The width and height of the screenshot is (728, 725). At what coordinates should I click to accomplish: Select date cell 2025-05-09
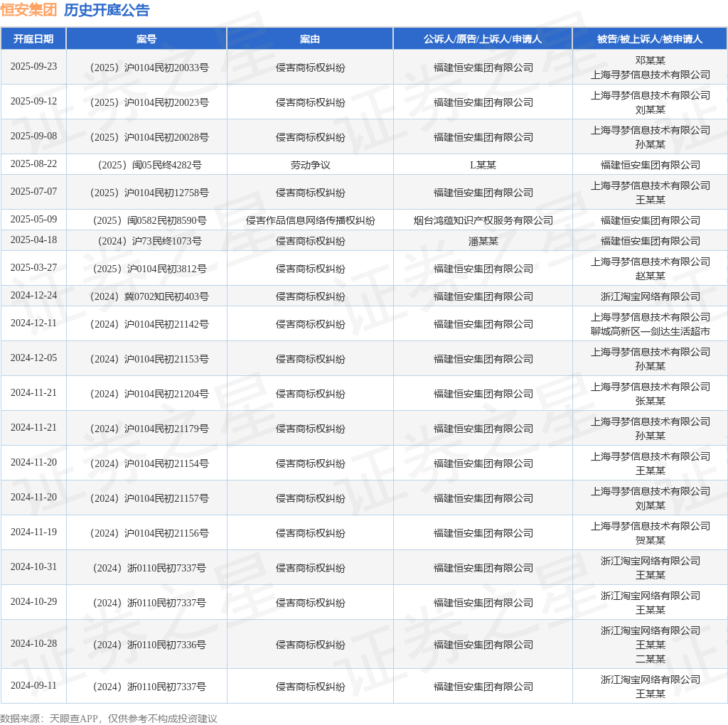tap(34, 219)
